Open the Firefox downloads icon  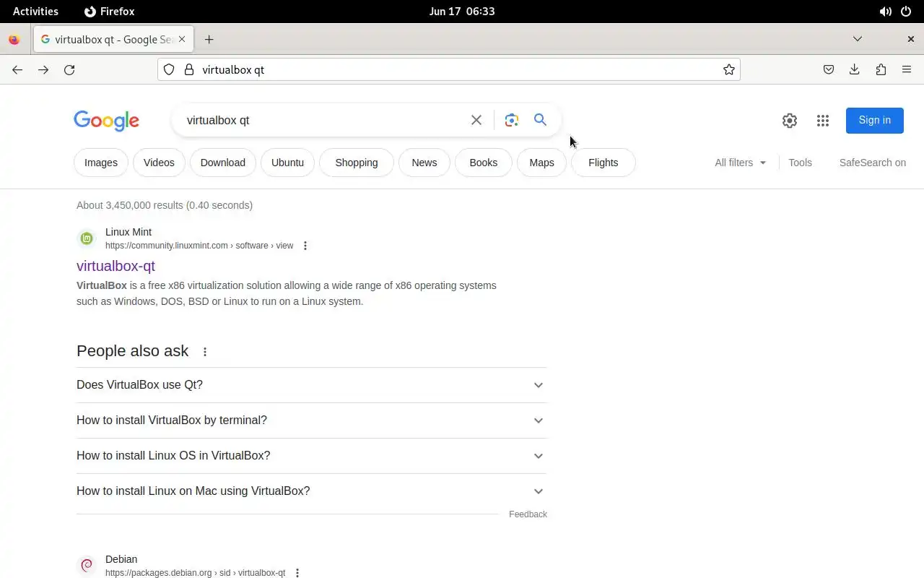(x=855, y=69)
